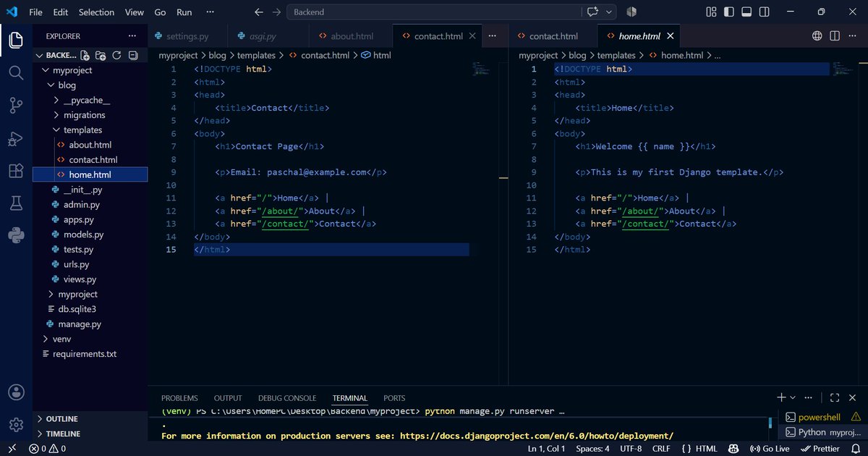868x456 pixels.
Task: Toggle the bottom panel visibility
Action: [746, 12]
